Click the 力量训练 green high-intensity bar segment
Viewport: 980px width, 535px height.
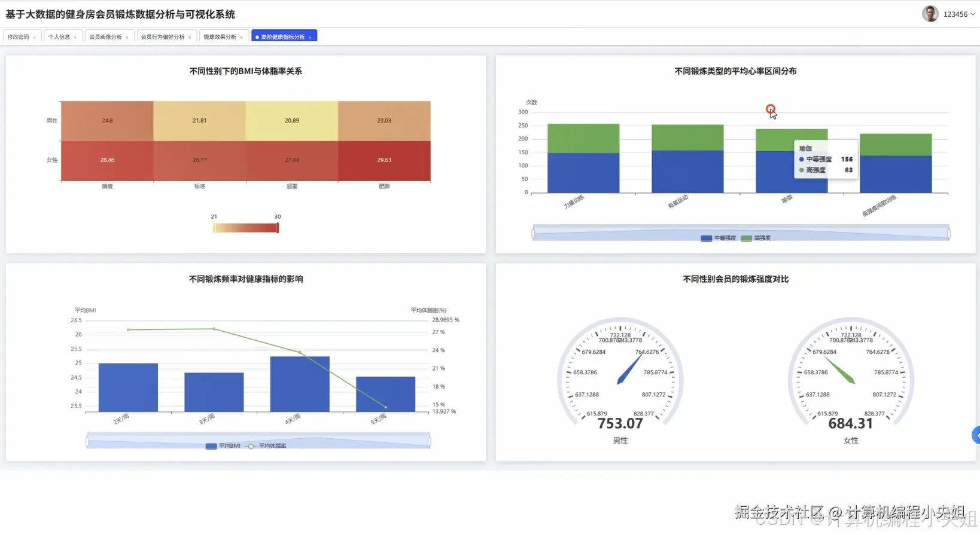point(583,138)
